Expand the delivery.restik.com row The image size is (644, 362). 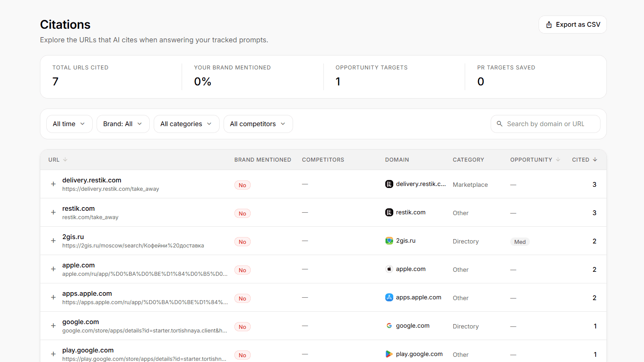53,184
